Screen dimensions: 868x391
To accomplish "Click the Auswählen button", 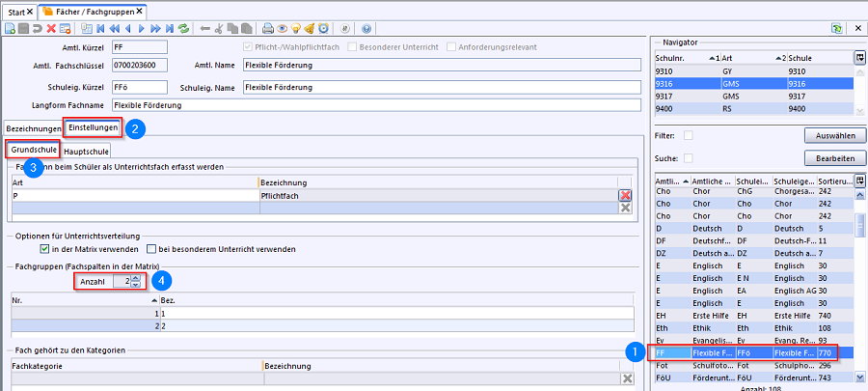I will [x=835, y=136].
